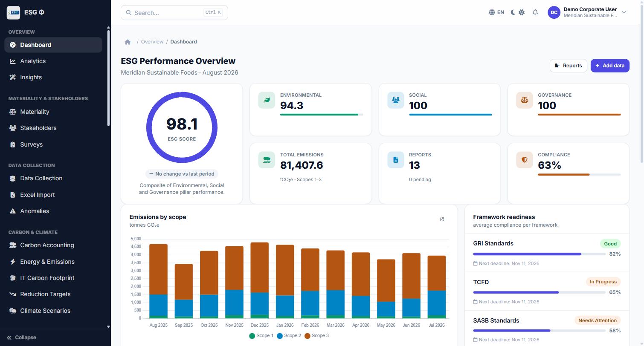Click the Excel Import file icon
Image resolution: width=644 pixels, height=346 pixels.
point(12,195)
